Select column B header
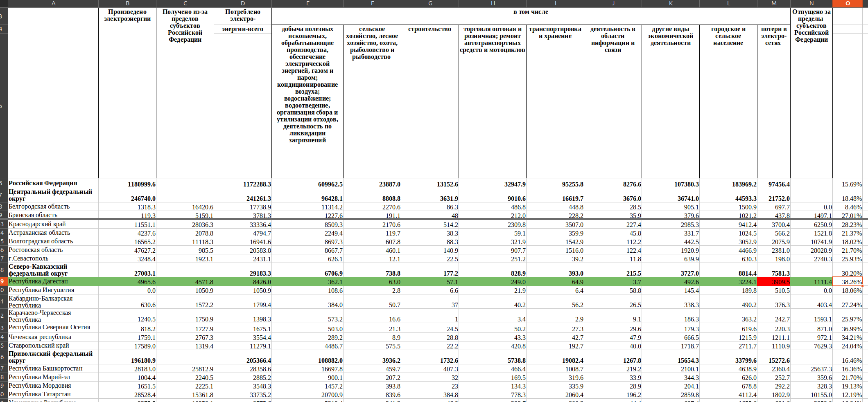Screen dimensions: 868x402 (x=127, y=3)
